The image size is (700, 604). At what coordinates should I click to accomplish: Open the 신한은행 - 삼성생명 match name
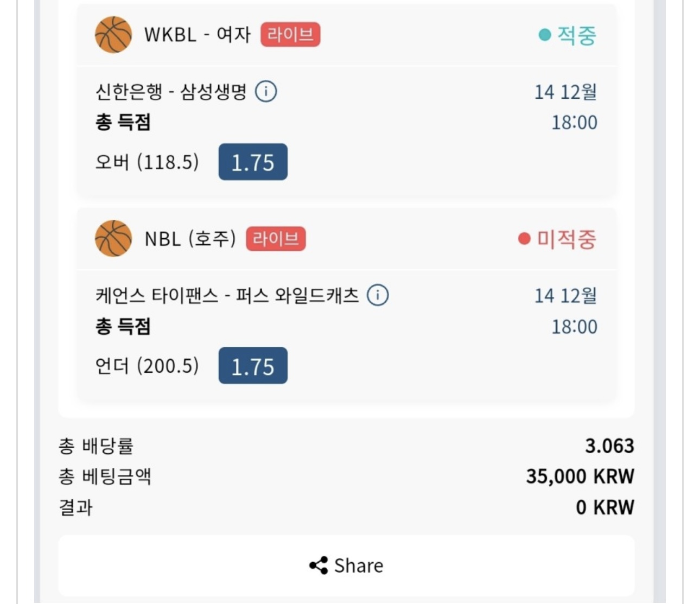[171, 91]
